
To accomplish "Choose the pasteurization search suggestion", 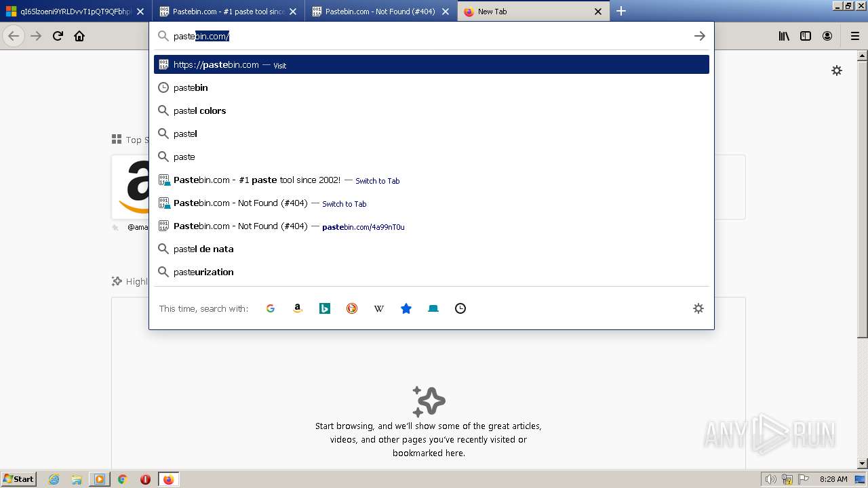I will (431, 272).
